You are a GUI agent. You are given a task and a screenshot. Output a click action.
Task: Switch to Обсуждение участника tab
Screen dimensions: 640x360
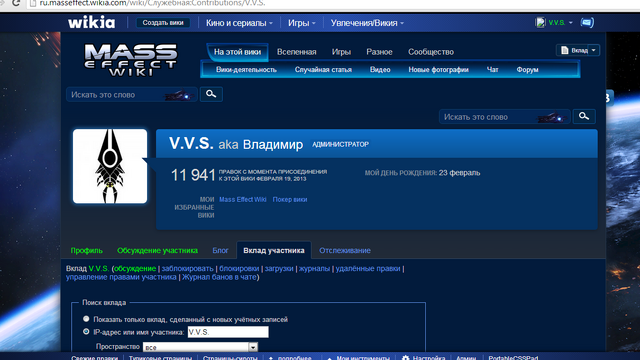pos(157,250)
